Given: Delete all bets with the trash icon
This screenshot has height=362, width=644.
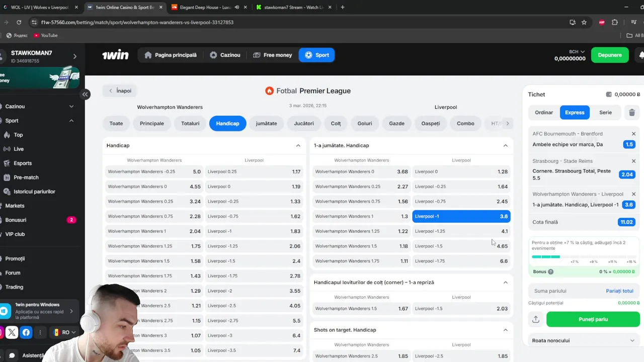Looking at the screenshot, I should point(632,113).
